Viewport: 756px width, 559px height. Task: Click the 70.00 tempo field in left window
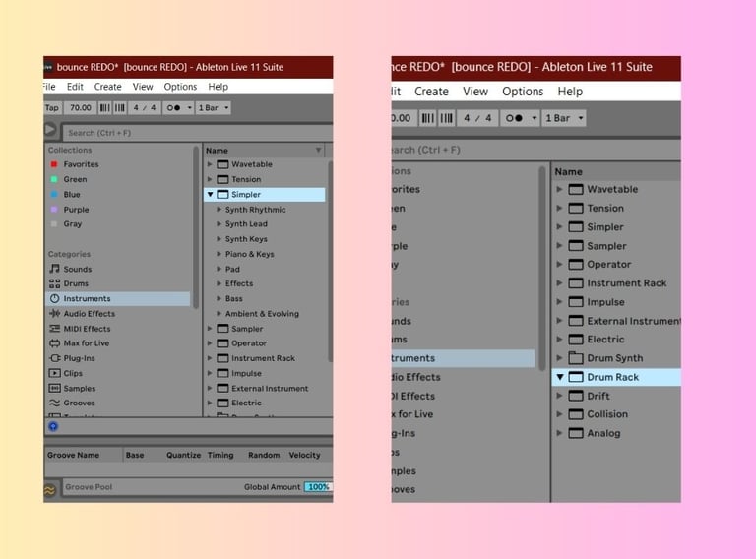tap(80, 108)
